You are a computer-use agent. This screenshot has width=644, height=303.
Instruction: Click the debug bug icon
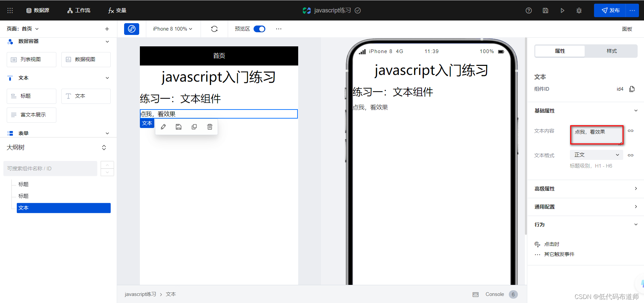pyautogui.click(x=579, y=10)
